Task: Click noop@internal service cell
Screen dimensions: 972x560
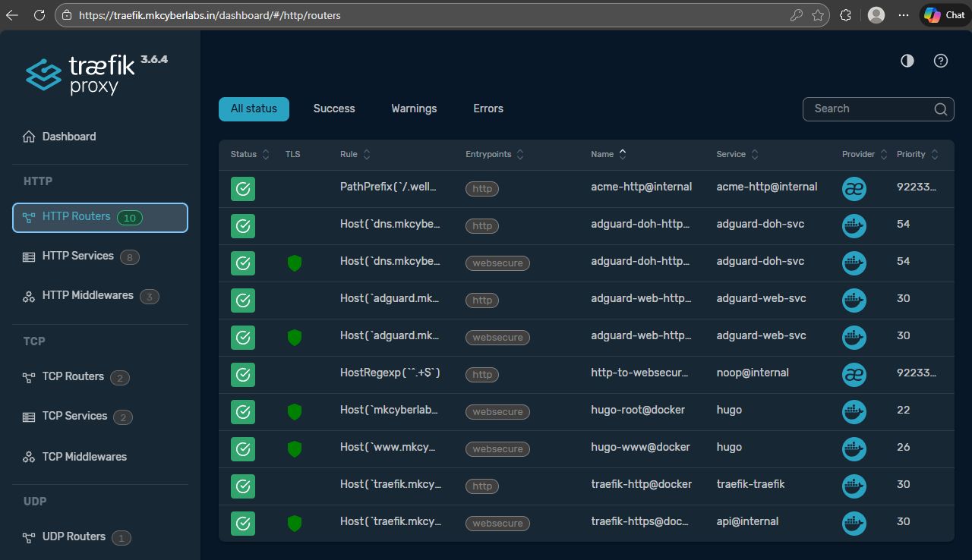Action: 753,373
